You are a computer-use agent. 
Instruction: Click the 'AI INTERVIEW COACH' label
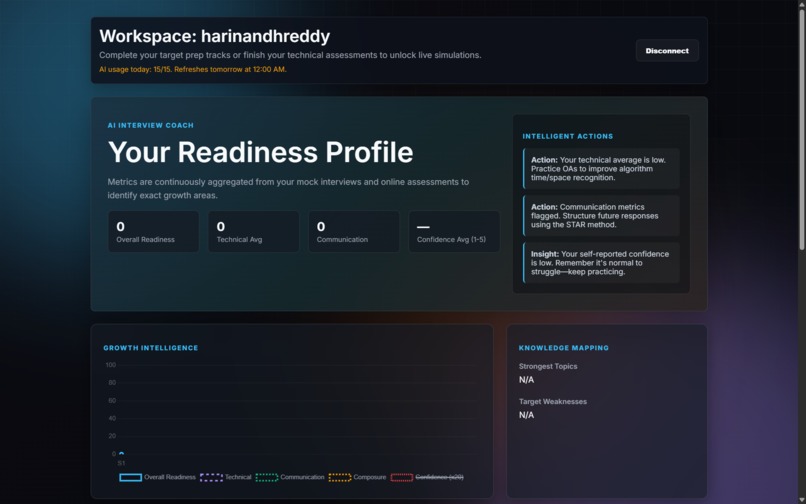[151, 125]
